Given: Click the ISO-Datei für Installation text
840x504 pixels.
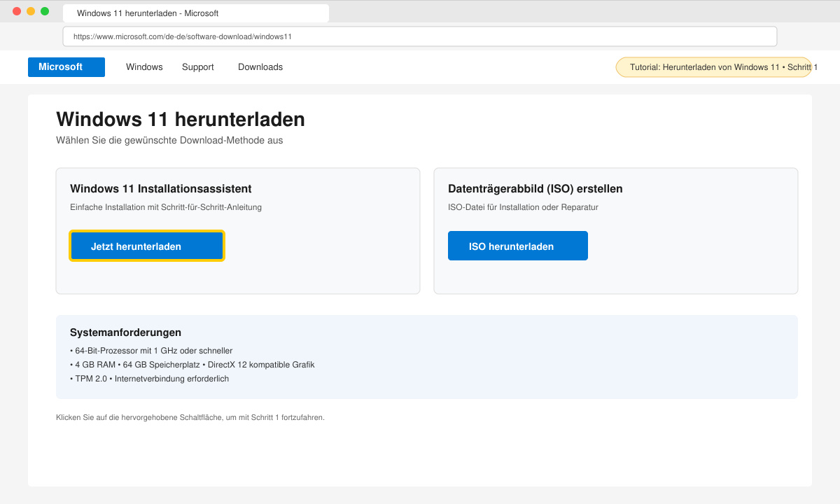Looking at the screenshot, I should pyautogui.click(x=523, y=207).
